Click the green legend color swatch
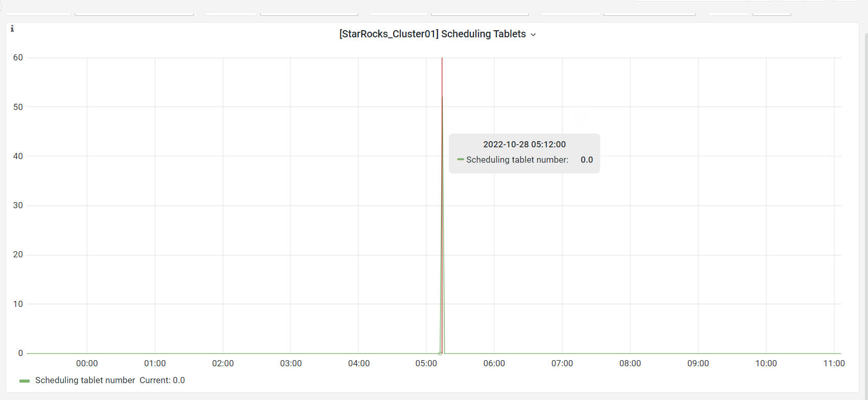The image size is (868, 400). click(24, 381)
